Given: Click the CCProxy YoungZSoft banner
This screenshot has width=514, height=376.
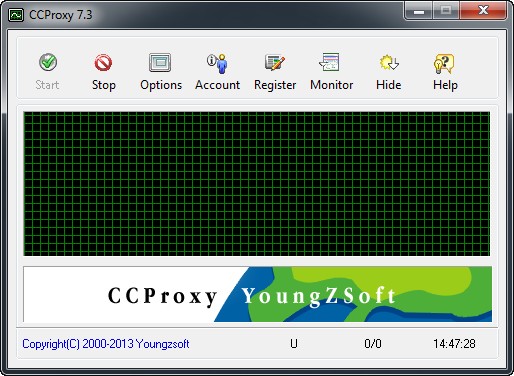Looking at the screenshot, I should click(257, 294).
